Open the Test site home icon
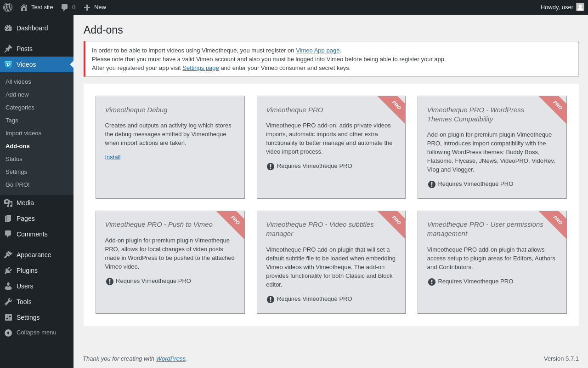The width and height of the screenshot is (588, 368). (x=24, y=7)
